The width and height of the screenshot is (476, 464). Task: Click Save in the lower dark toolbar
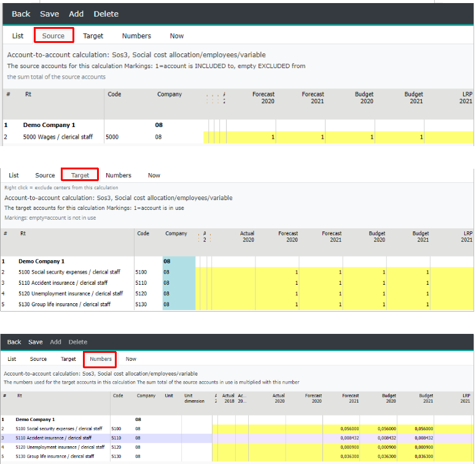click(x=36, y=342)
